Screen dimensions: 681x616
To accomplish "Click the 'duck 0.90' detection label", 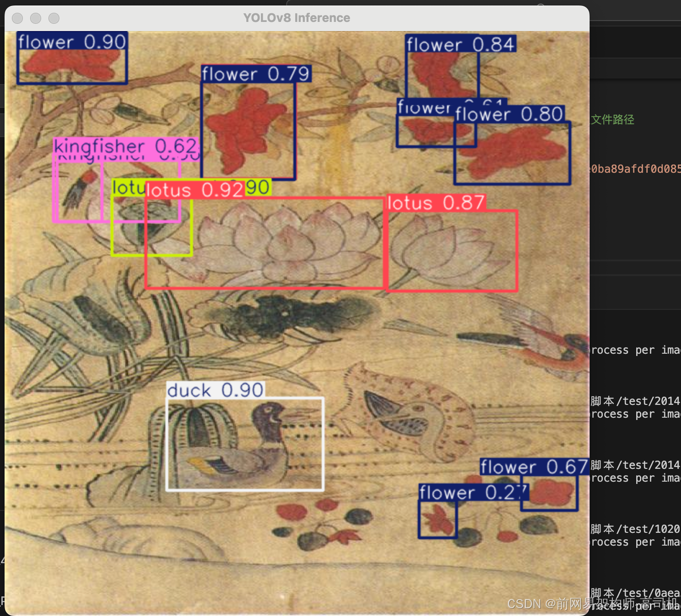I will click(215, 390).
